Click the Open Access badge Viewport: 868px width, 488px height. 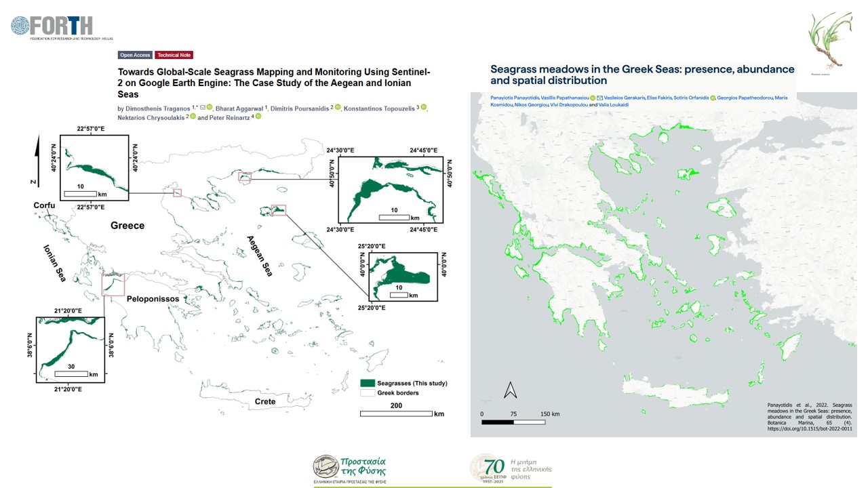coord(135,55)
